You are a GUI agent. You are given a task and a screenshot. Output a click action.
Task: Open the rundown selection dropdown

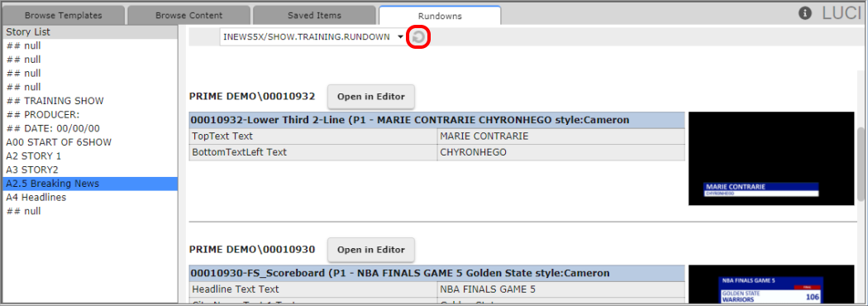[313, 37]
